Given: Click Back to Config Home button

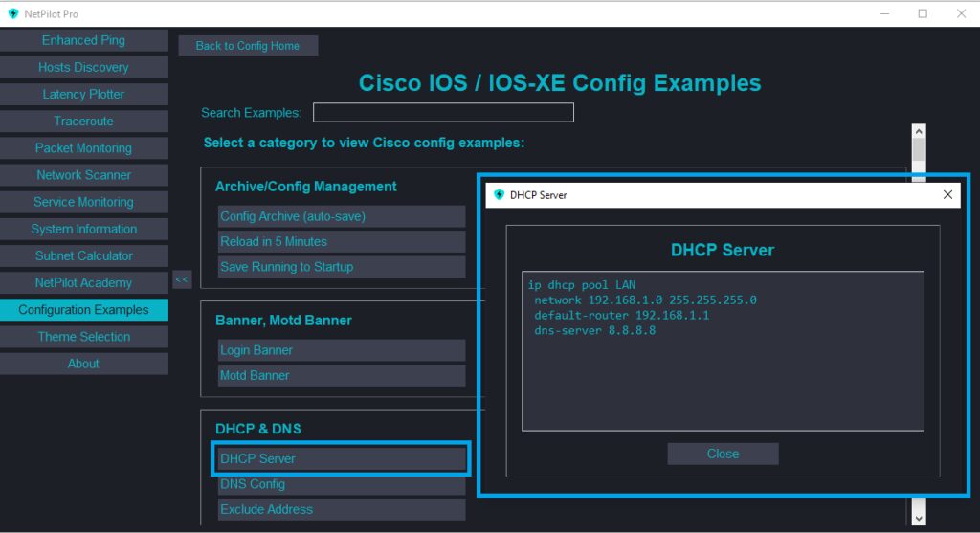Looking at the screenshot, I should 248,46.
